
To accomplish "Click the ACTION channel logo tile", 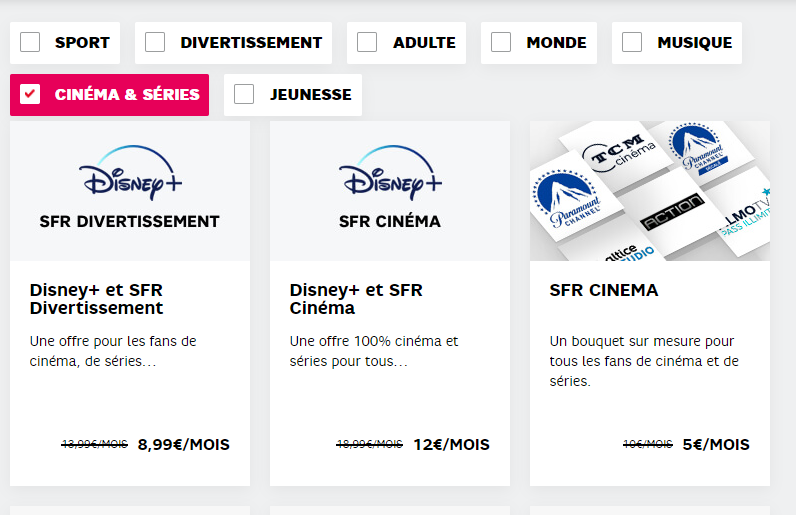I will 672,211.
